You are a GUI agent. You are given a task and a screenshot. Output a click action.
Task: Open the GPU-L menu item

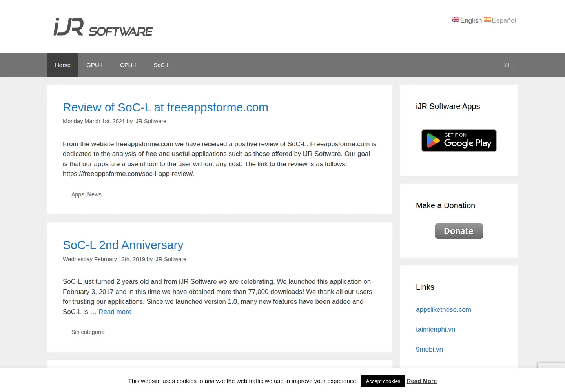[x=95, y=65]
